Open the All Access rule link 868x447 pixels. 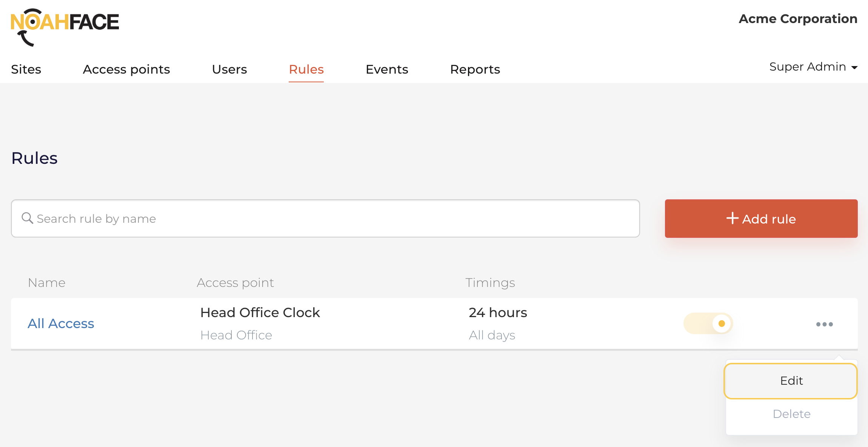[61, 324]
